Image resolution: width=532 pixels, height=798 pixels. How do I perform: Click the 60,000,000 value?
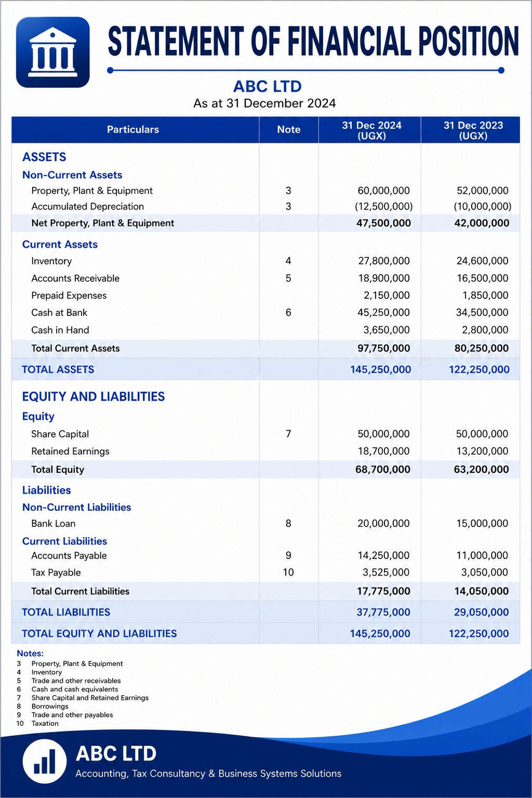(383, 191)
